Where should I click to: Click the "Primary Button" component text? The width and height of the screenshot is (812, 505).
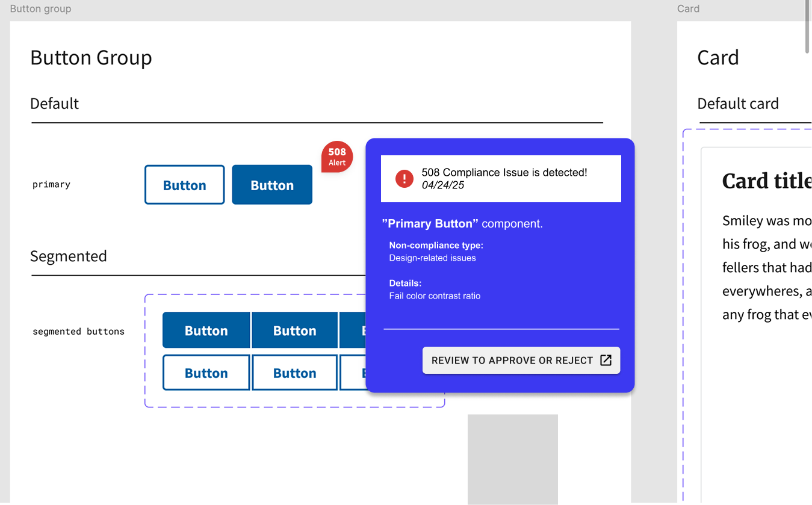point(462,224)
